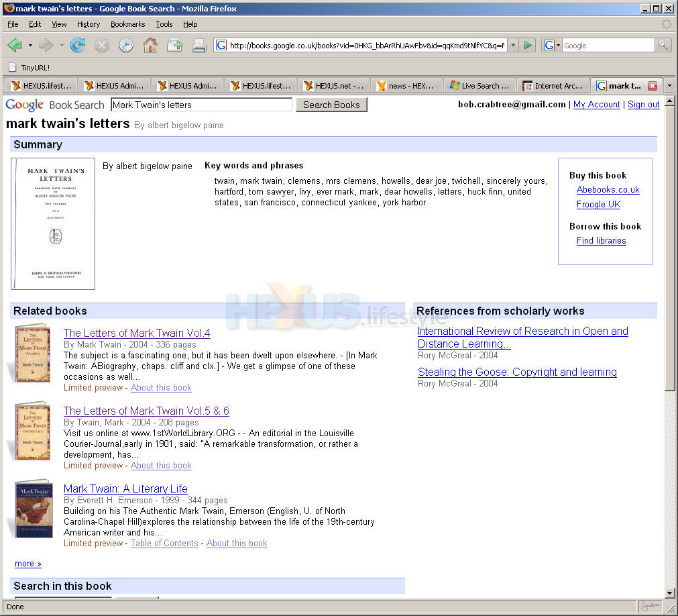The image size is (678, 616).
Task: Open the Help menu
Action: pyautogui.click(x=190, y=24)
